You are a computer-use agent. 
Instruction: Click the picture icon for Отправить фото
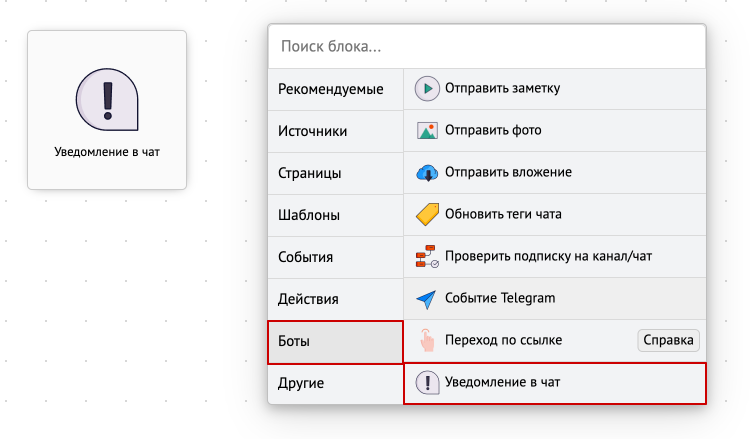pos(427,131)
